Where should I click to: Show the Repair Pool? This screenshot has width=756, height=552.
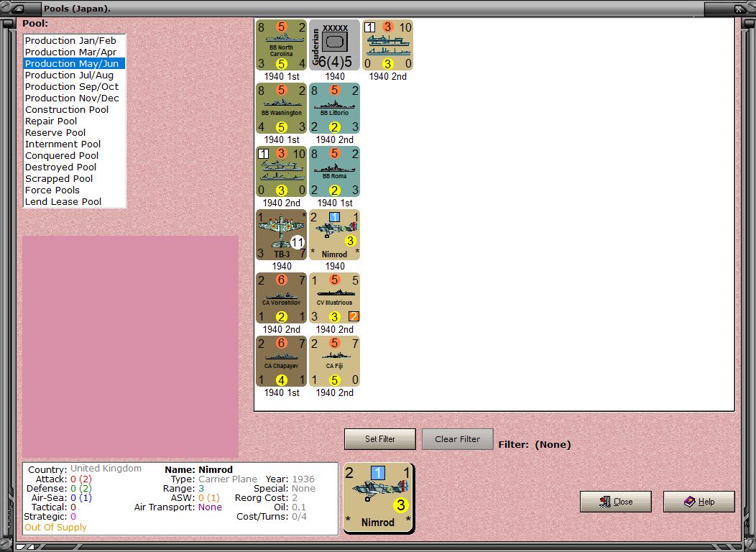coord(74,121)
